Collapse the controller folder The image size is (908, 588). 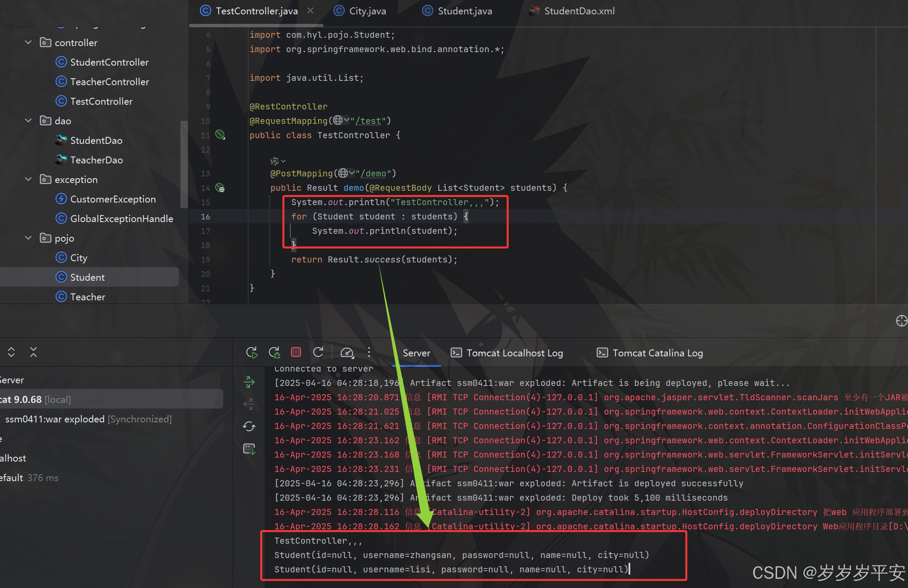point(28,43)
